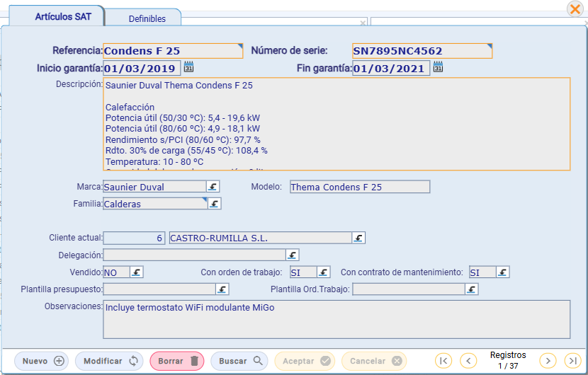588x375 pixels.
Task: Go to first record
Action: point(443,361)
